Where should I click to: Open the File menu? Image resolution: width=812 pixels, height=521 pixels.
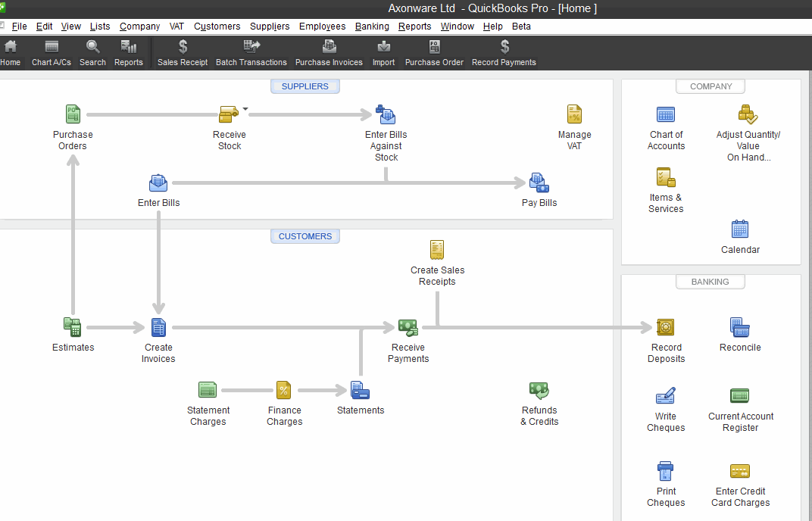(19, 27)
